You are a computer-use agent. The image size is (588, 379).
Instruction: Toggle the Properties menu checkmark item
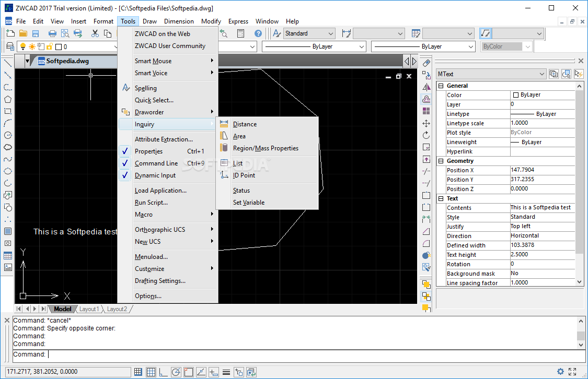click(x=168, y=151)
